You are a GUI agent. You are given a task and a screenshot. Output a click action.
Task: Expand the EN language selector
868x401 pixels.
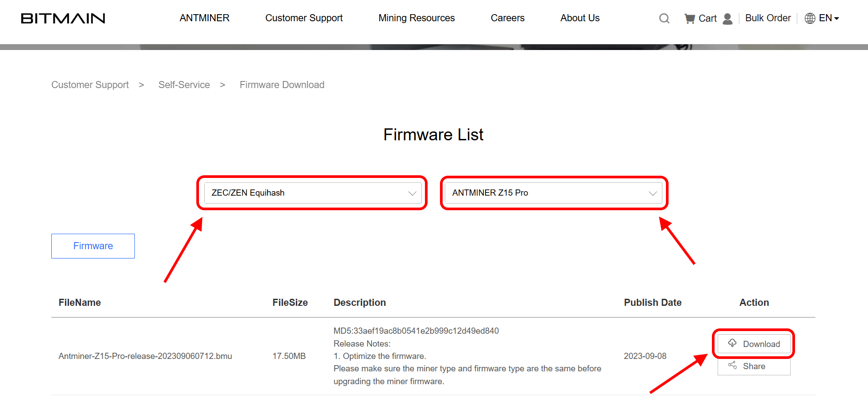(x=829, y=18)
